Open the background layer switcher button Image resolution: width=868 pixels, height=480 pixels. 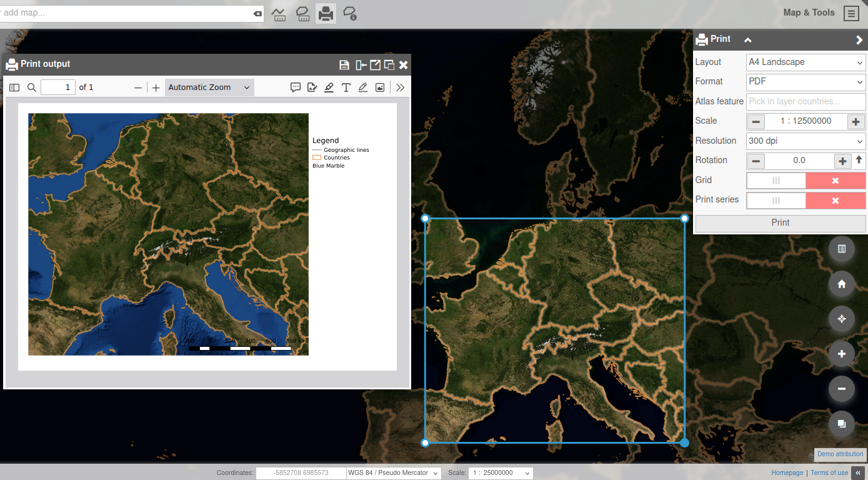[x=841, y=424]
